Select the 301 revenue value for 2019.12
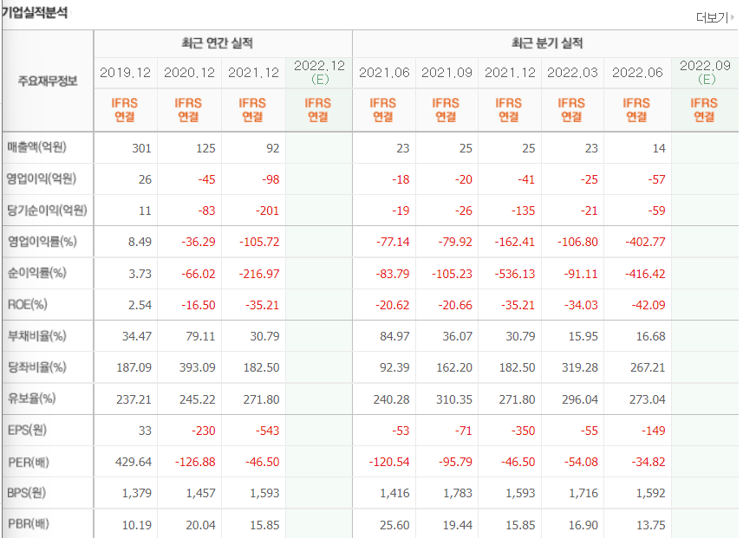 (141, 148)
